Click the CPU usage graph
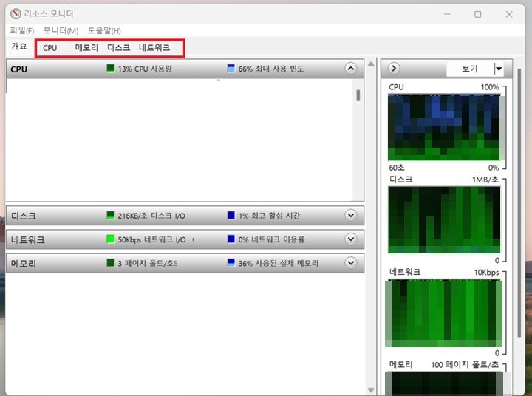This screenshot has height=396, width=532. click(445, 128)
